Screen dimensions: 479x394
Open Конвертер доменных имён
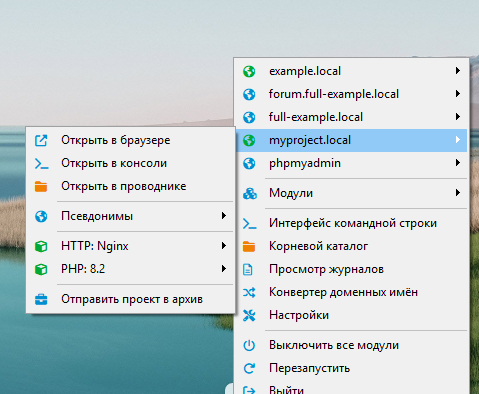click(352, 292)
